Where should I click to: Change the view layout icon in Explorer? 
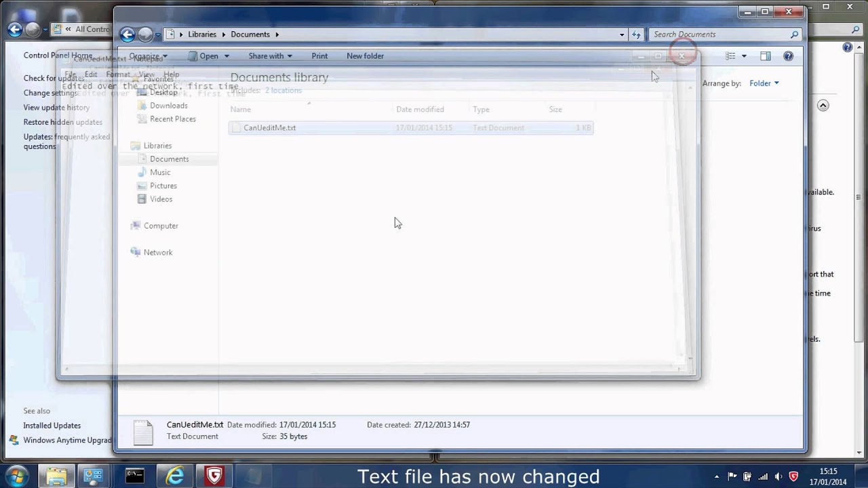click(730, 56)
